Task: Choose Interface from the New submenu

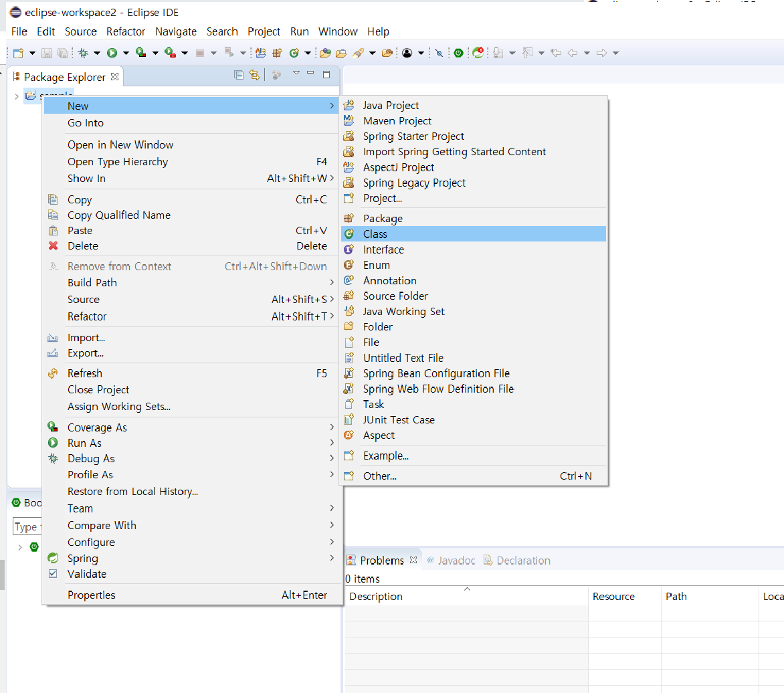Action: tap(474, 250)
